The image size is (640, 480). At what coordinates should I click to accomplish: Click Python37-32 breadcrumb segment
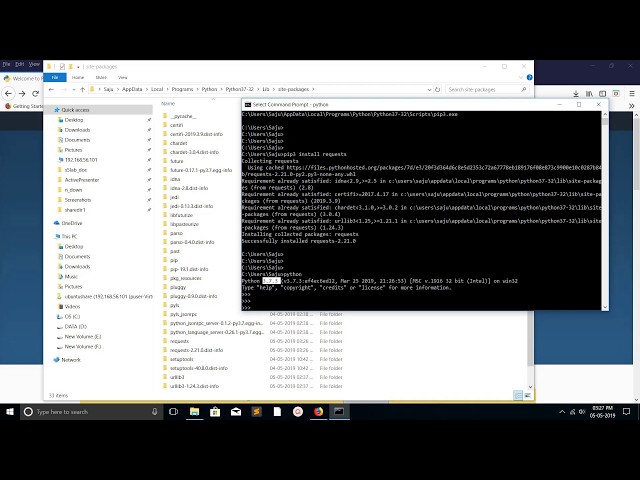point(240,89)
